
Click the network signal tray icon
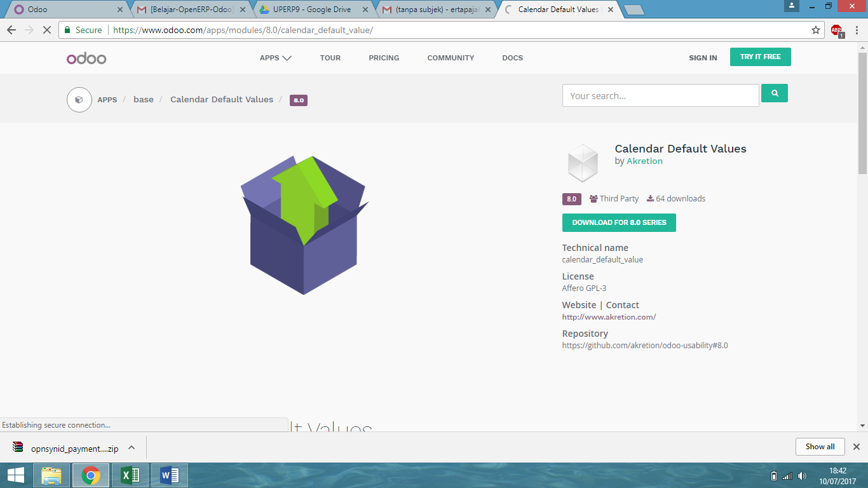tap(787, 476)
